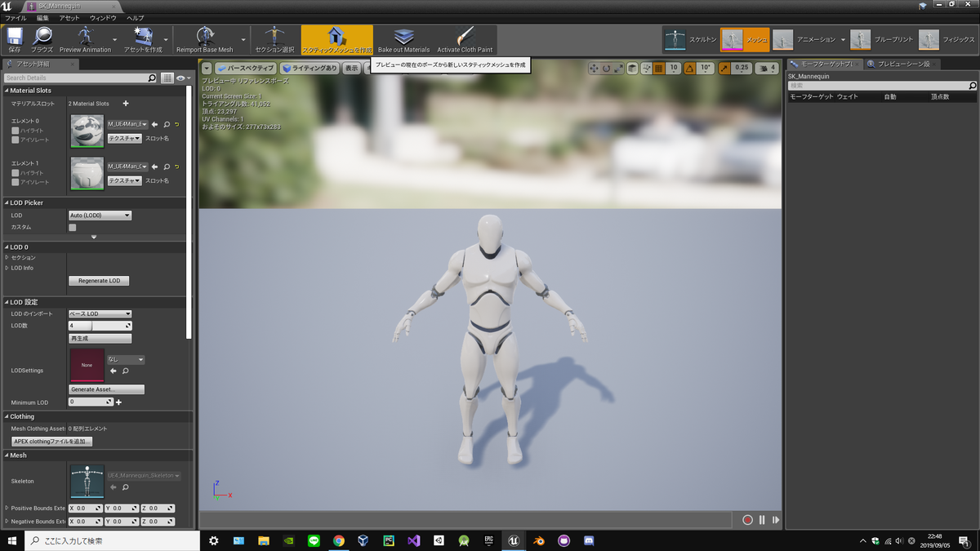Select the rotate gizmo in viewport toolbar

[606, 69]
